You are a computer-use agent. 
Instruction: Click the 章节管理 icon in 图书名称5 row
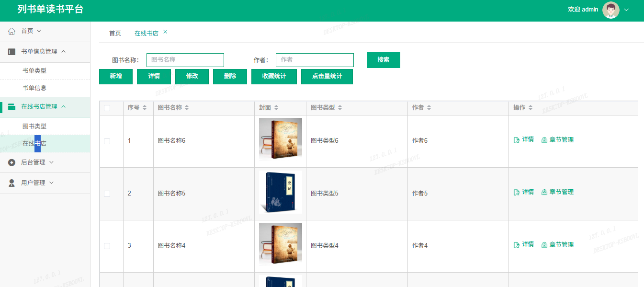coord(544,192)
